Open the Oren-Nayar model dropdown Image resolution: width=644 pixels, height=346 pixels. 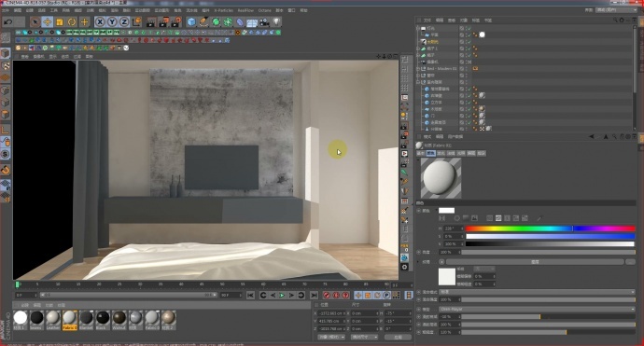tap(538, 309)
